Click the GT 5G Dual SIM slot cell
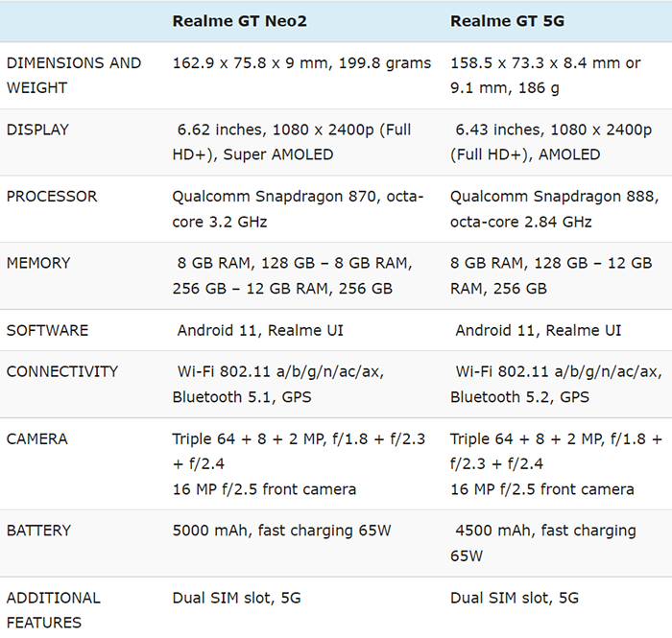 (x=515, y=597)
